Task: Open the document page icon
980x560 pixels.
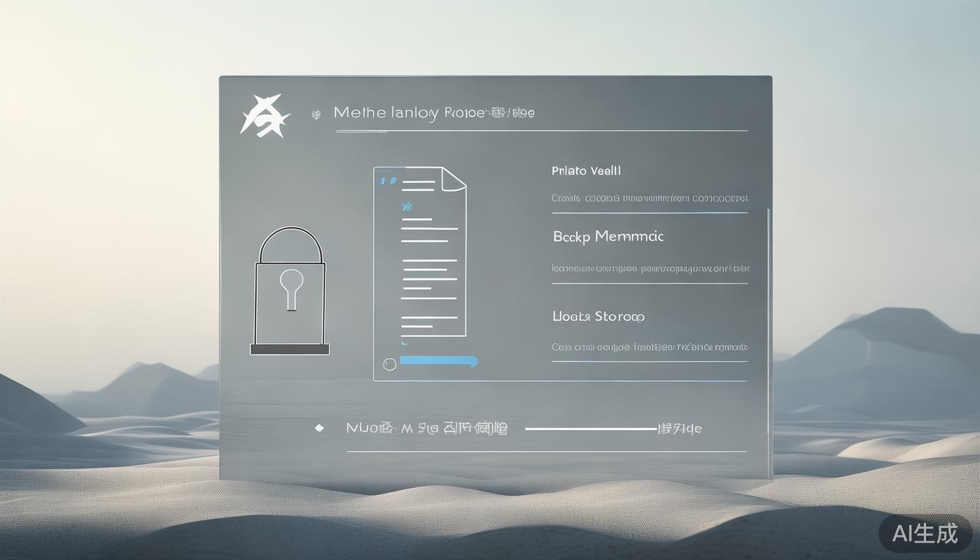Action: click(x=420, y=255)
